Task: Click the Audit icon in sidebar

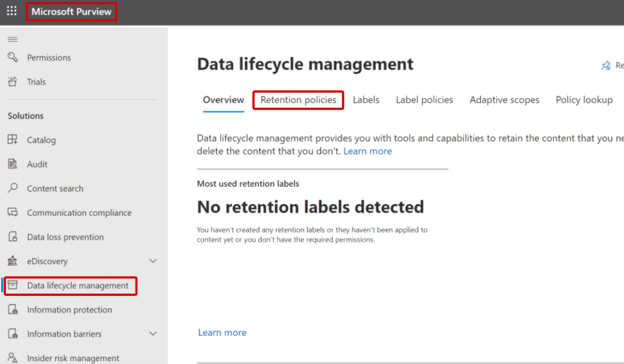Action: tap(12, 164)
